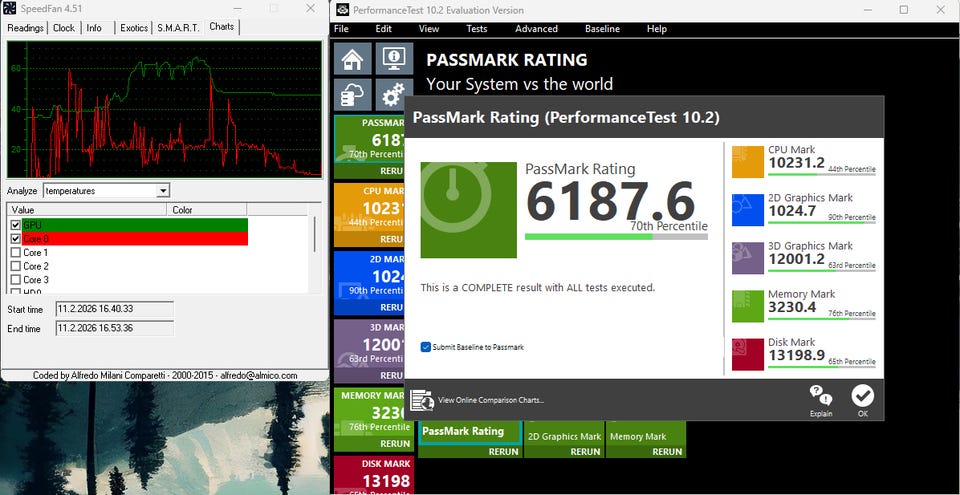Open the Edit menu
Image resolution: width=960 pixels, height=495 pixels.
[384, 29]
